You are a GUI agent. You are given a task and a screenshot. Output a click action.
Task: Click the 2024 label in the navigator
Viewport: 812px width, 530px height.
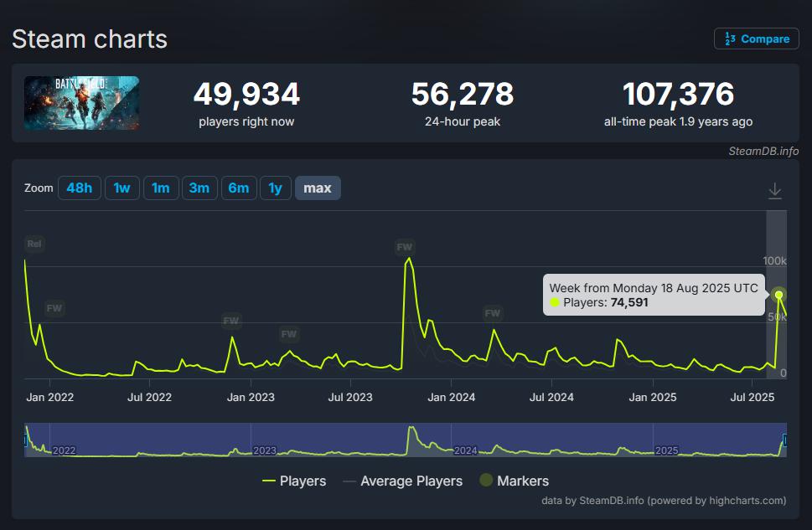coord(466,450)
